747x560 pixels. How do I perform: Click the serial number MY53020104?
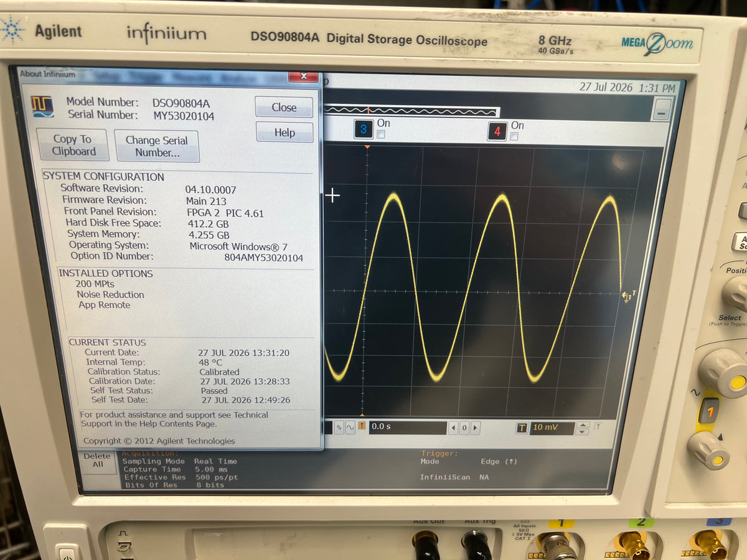pos(184,116)
